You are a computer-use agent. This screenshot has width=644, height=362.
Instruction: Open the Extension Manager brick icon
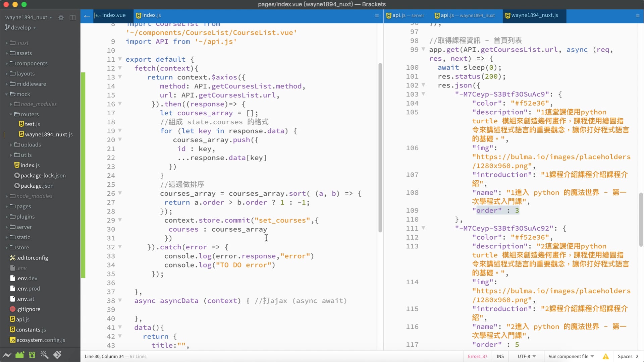click(20, 355)
